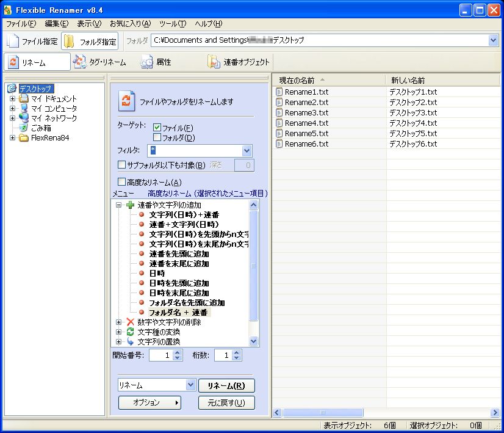
Task: Click the file icon of Rename3.txt
Action: (279, 112)
